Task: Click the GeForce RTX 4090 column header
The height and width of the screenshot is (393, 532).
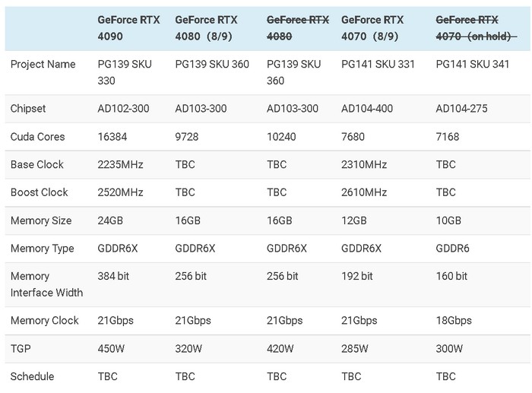Action: coord(128,27)
